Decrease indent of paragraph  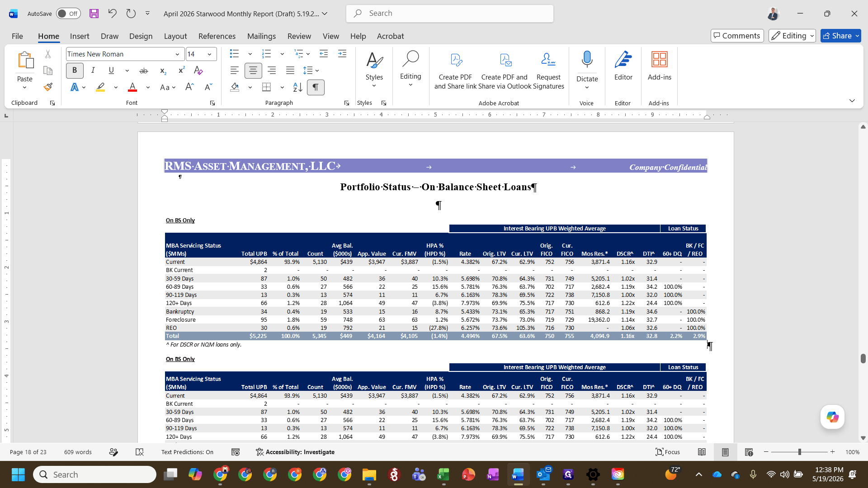[324, 54]
